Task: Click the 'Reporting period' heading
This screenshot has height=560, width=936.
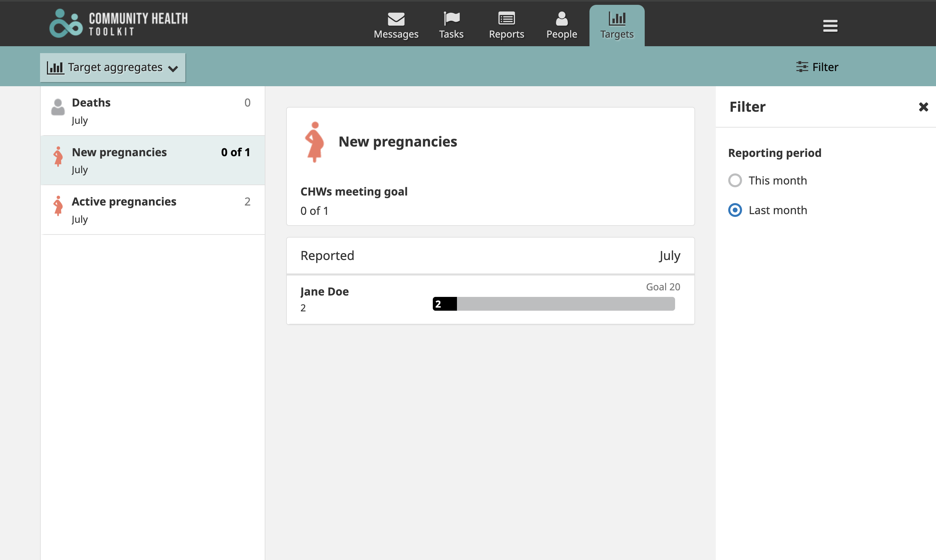Action: pyautogui.click(x=774, y=153)
